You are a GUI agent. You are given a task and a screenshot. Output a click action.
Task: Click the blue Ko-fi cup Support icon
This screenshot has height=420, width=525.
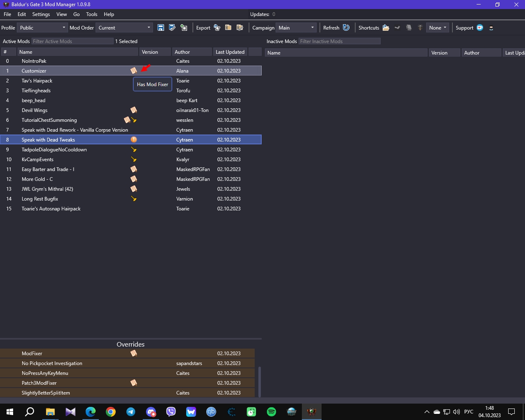[480, 27]
